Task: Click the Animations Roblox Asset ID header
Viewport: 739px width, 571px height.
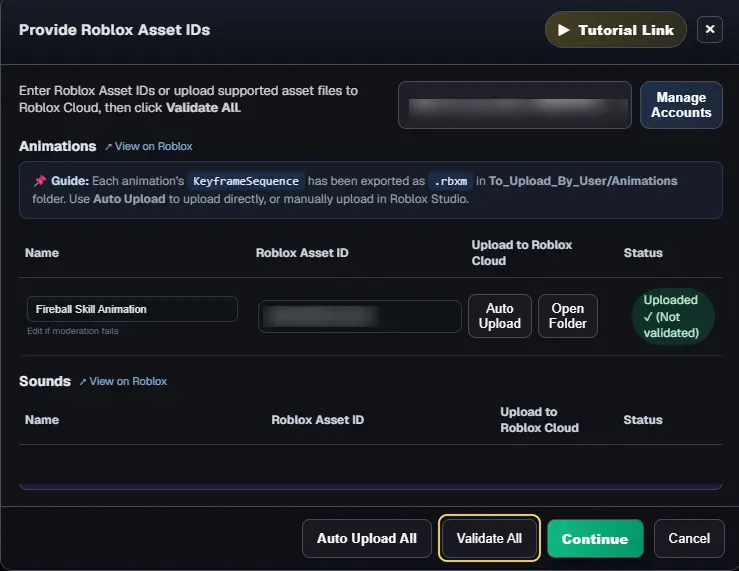Action: click(x=302, y=253)
